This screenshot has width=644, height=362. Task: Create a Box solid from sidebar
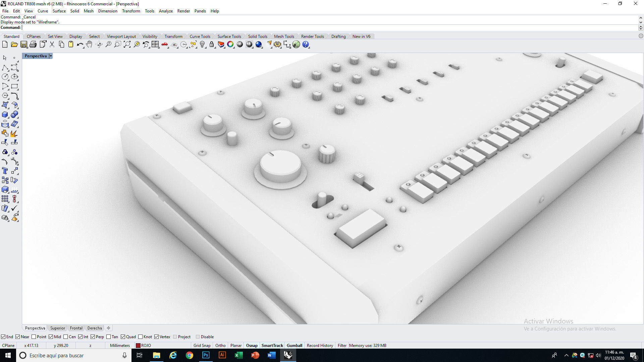coord(5,115)
